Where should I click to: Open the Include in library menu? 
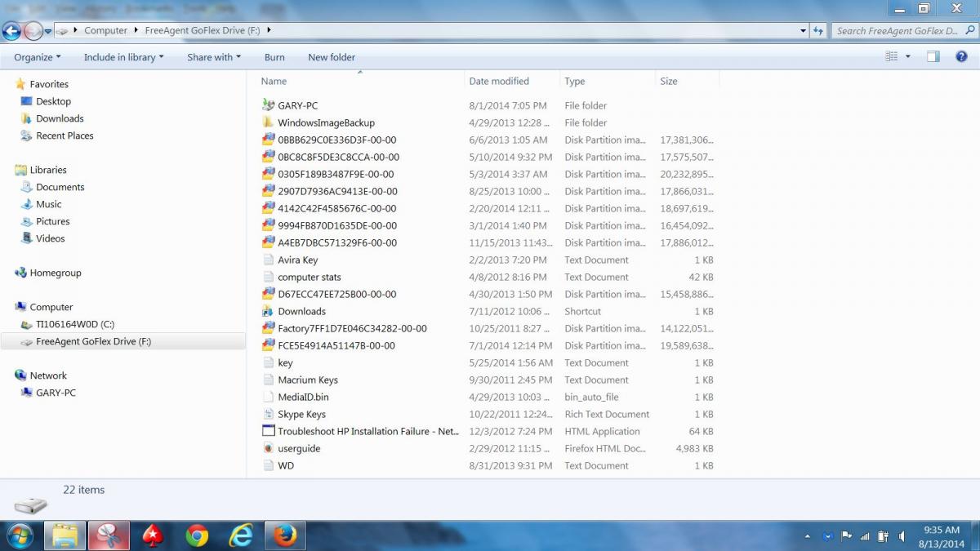124,57
